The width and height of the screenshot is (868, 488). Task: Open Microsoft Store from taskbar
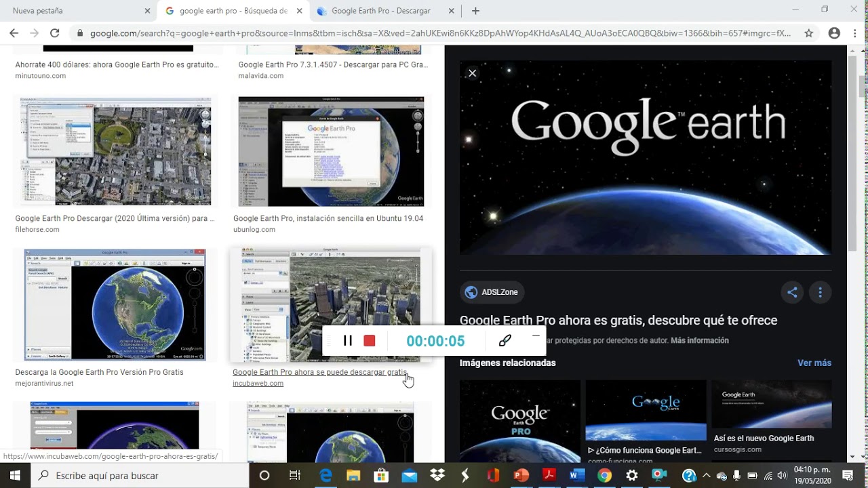point(381,475)
